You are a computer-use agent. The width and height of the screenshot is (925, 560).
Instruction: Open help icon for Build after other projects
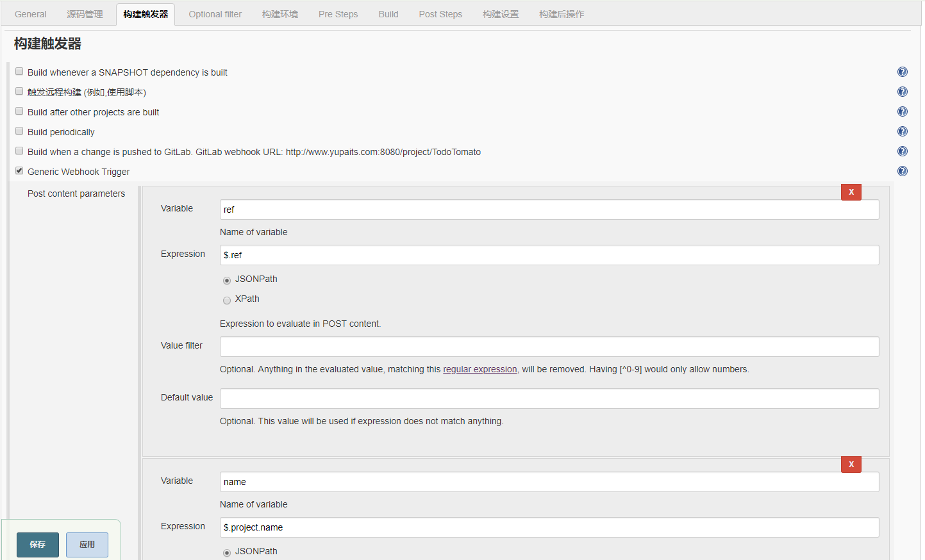click(902, 111)
